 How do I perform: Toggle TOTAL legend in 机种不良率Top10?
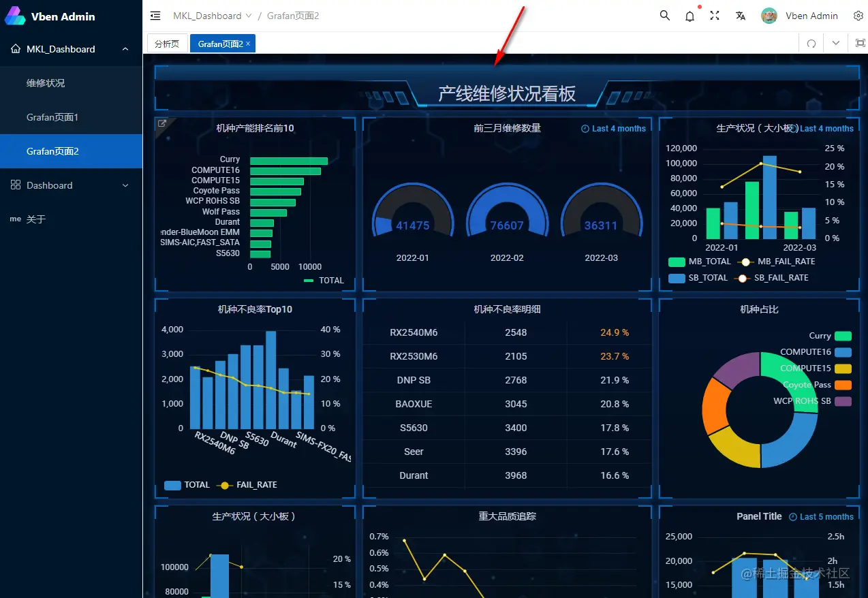[187, 485]
